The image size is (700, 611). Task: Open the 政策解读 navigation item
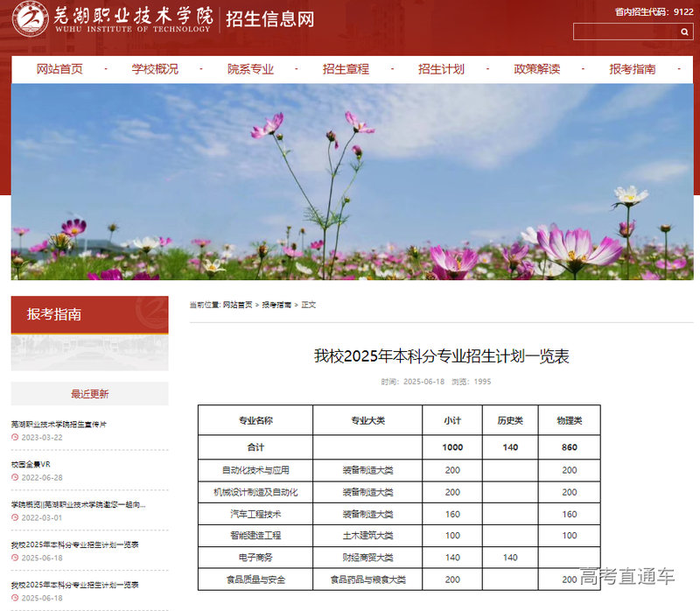(x=536, y=69)
